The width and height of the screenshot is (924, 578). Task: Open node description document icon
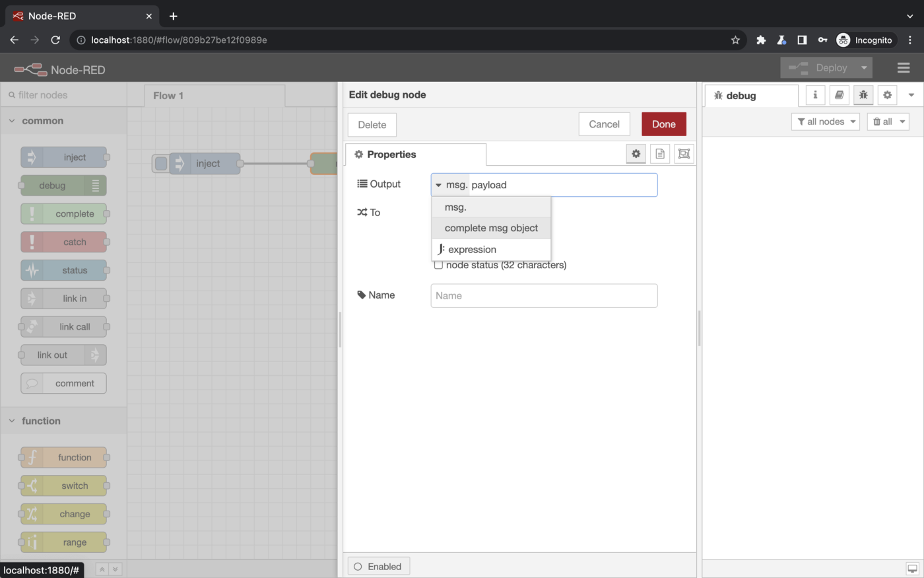(x=659, y=154)
